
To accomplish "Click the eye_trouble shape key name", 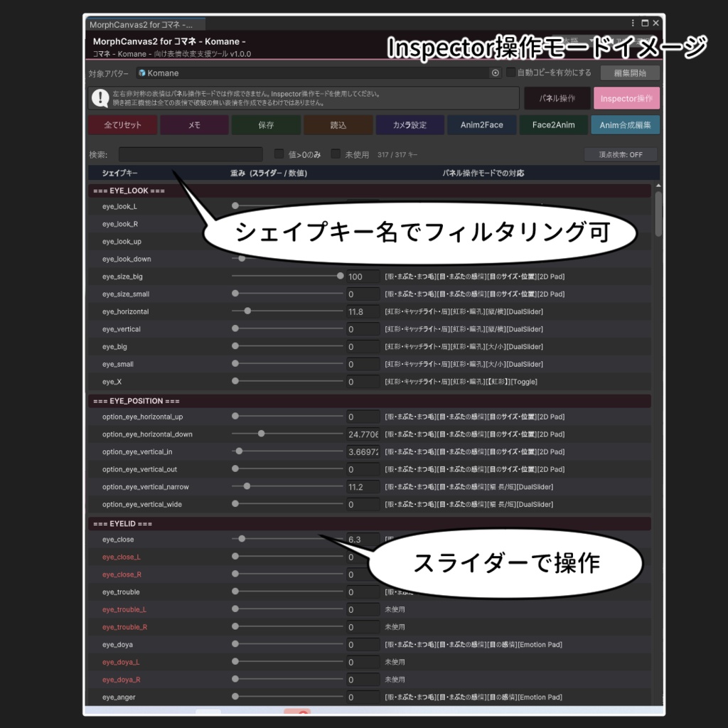I will point(121,592).
